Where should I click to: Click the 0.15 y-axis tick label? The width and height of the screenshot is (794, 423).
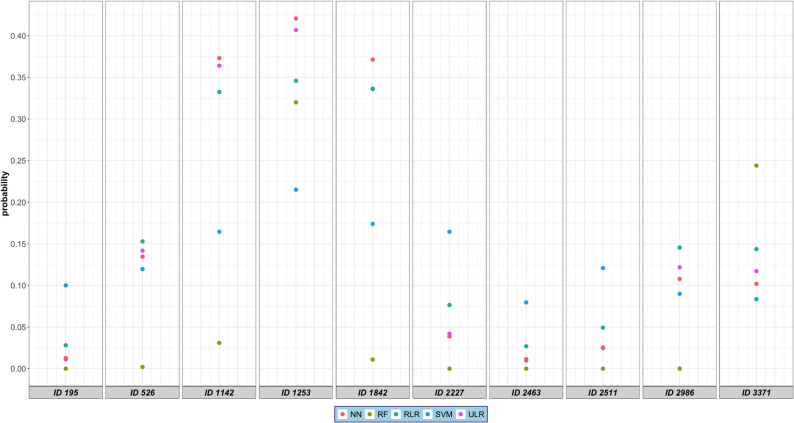point(18,244)
